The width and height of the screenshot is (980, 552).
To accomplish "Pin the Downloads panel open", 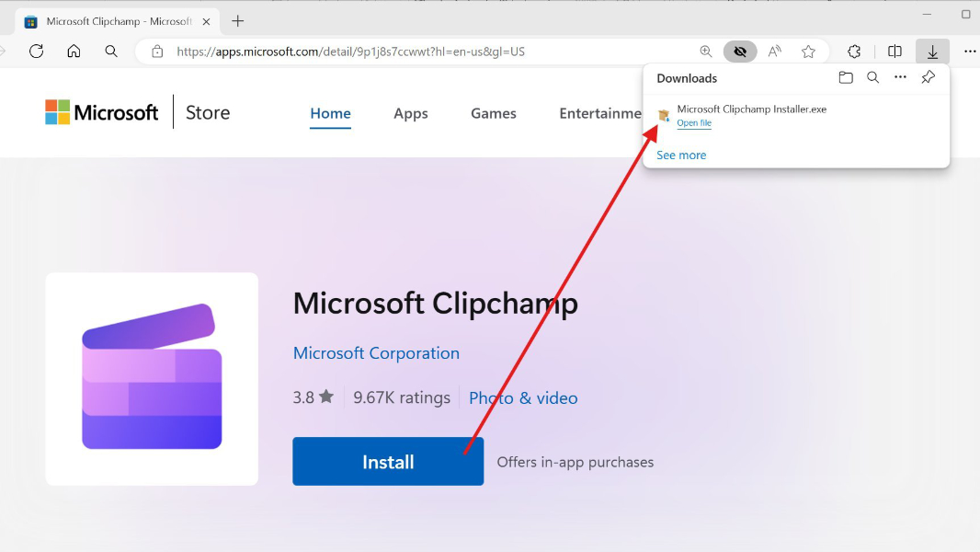I will [929, 78].
